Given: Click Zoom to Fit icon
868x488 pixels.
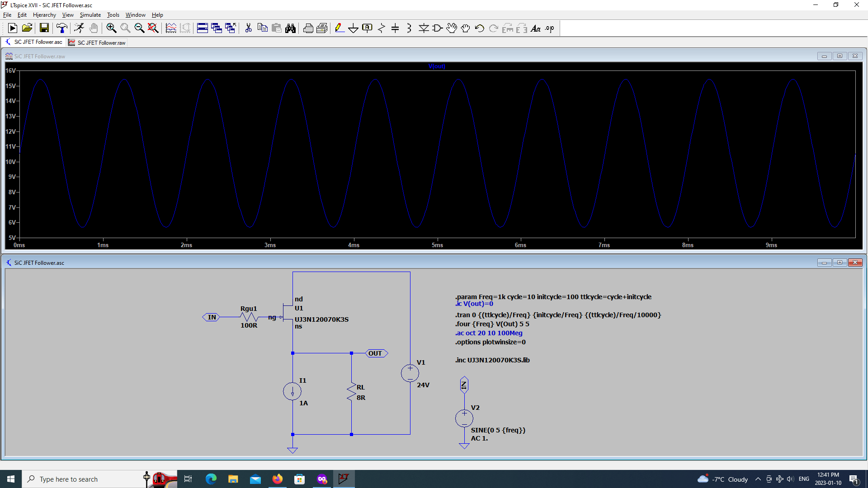Looking at the screenshot, I should tap(153, 28).
